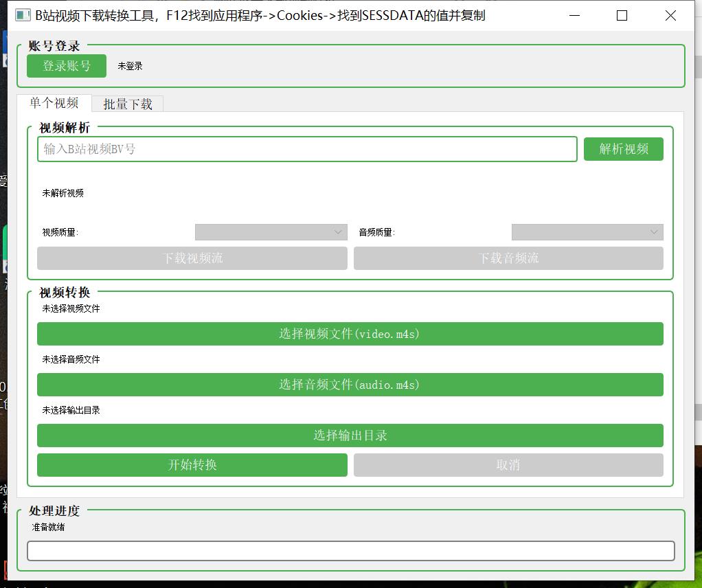This screenshot has height=588, width=702.
Task: Click the 未选择视频文件 label
Action: click(x=71, y=308)
